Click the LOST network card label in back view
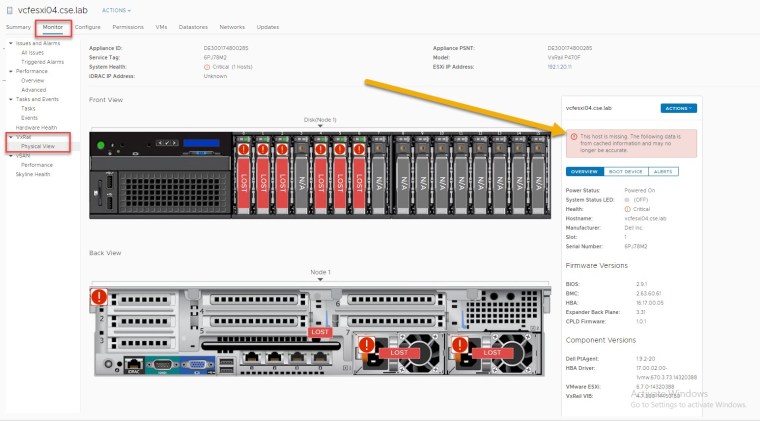This screenshot has height=421, width=760. (320, 331)
